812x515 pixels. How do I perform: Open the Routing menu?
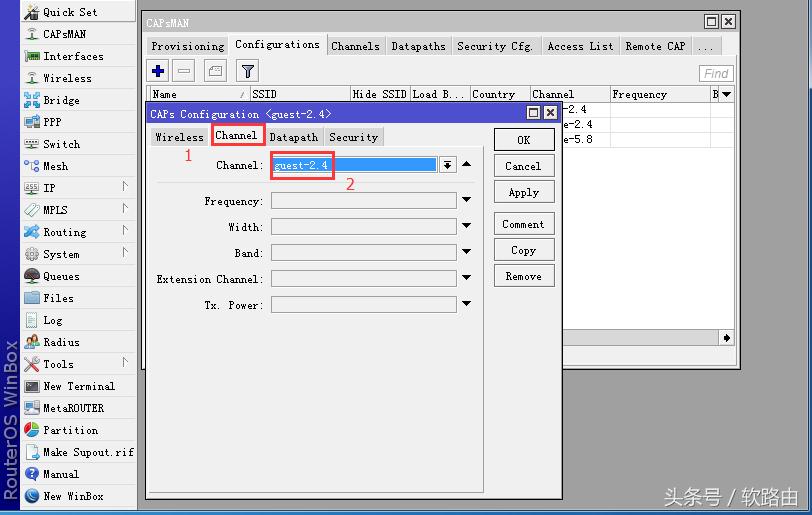coord(78,232)
